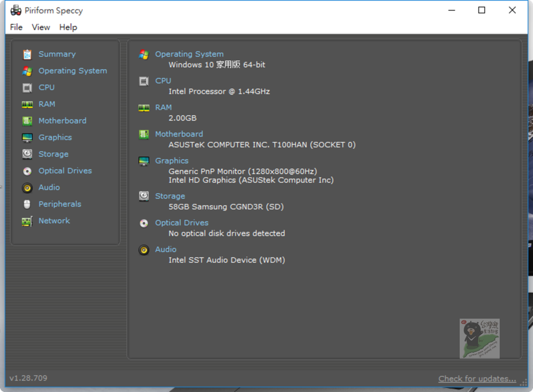The width and height of the screenshot is (533, 392).
Task: Click the Operating System Windows flag icon in sidebar
Action: pos(27,71)
